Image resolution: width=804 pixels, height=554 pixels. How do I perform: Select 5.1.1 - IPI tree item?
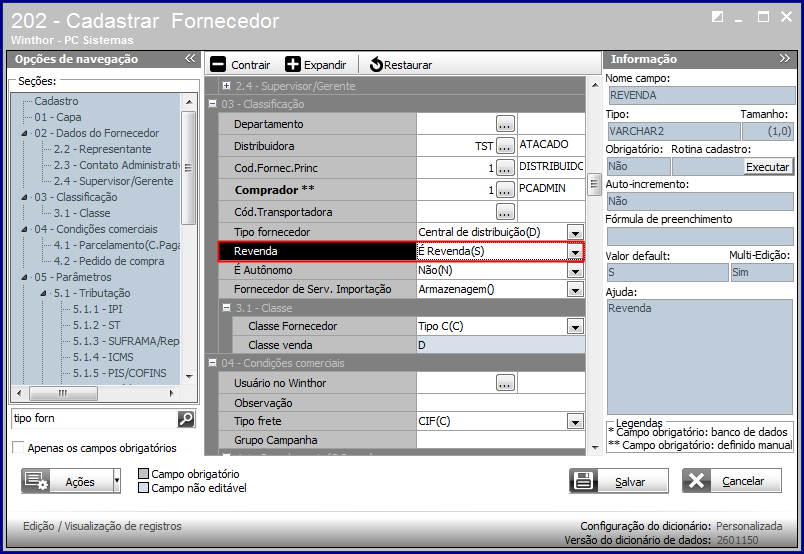97,309
